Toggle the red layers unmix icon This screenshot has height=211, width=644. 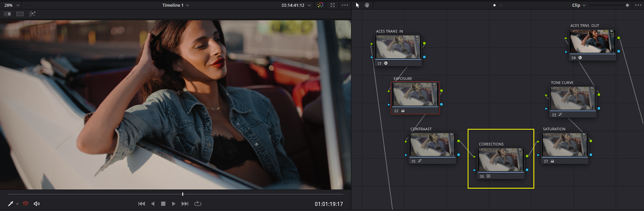(26, 203)
